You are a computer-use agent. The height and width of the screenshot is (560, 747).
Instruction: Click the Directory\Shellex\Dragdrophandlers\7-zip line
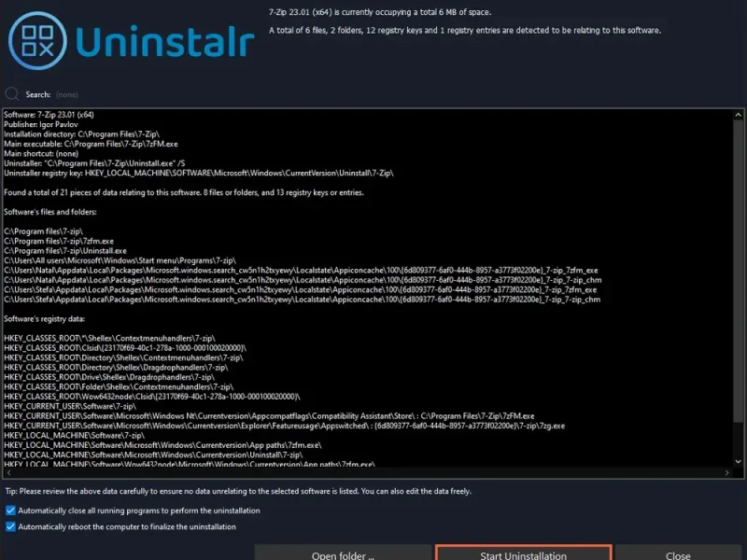(116, 367)
